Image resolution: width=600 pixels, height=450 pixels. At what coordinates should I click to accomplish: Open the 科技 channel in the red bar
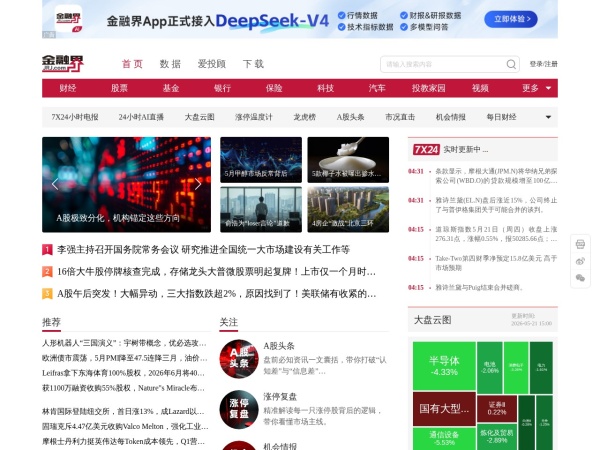(x=326, y=88)
